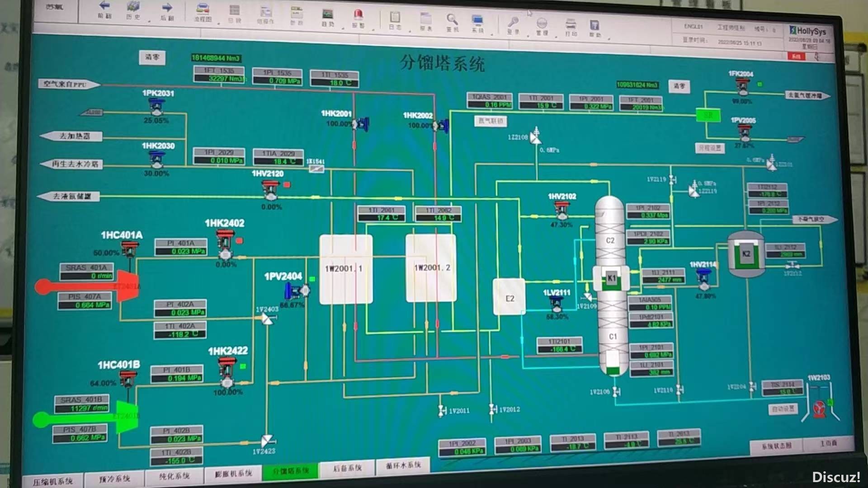Open the 日志 log toolbar icon
Viewport: 868px width, 488px height.
coord(395,17)
